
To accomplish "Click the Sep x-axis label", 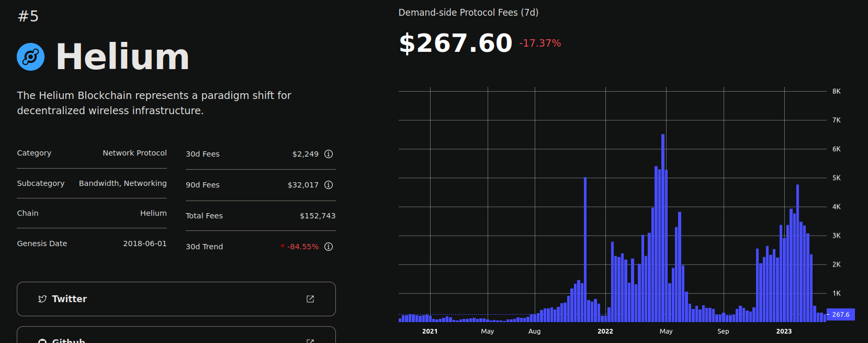I will (723, 331).
